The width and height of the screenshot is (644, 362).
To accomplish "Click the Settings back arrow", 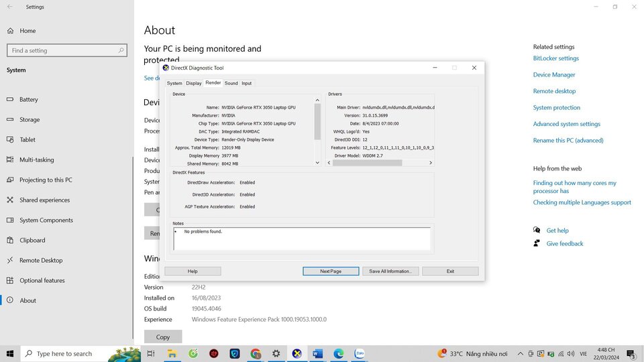I will click(x=10, y=7).
